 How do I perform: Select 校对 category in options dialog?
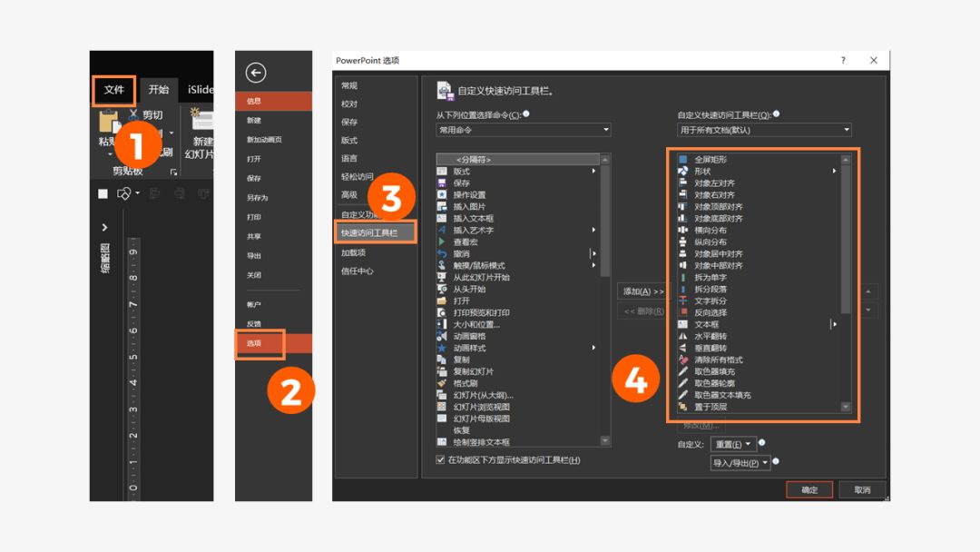click(349, 103)
